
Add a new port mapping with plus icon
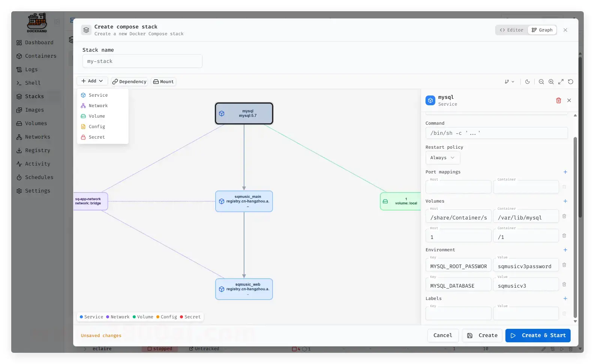pyautogui.click(x=565, y=172)
